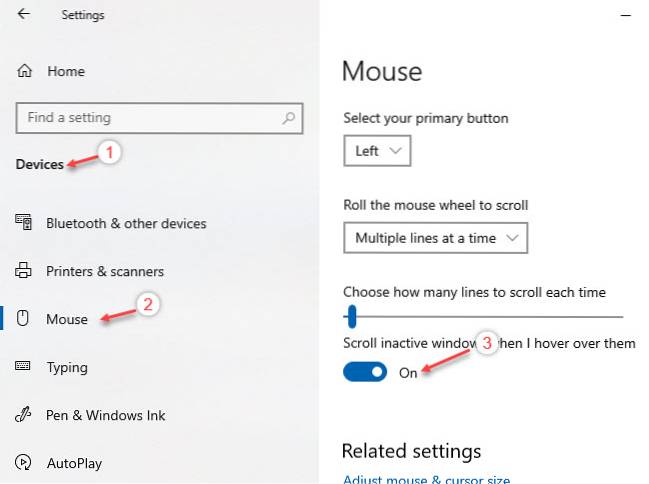
Task: Open Pen & Windows Ink settings
Action: coord(106,415)
